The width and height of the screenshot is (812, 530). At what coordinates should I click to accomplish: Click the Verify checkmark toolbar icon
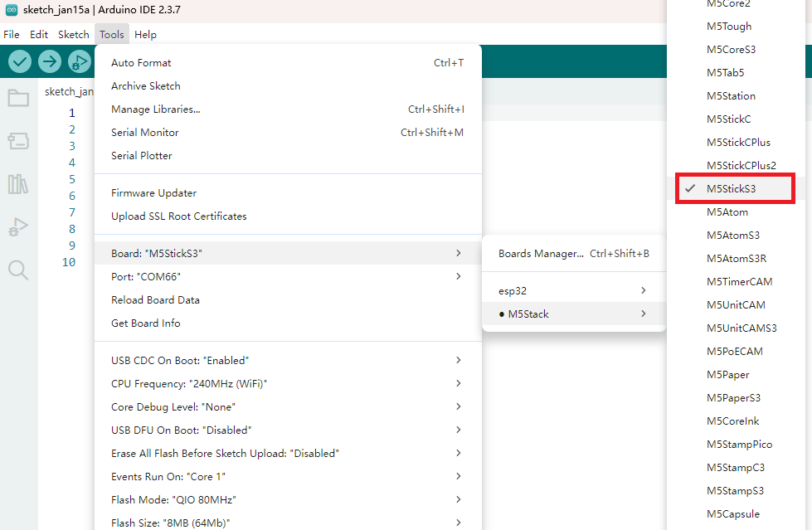point(20,61)
